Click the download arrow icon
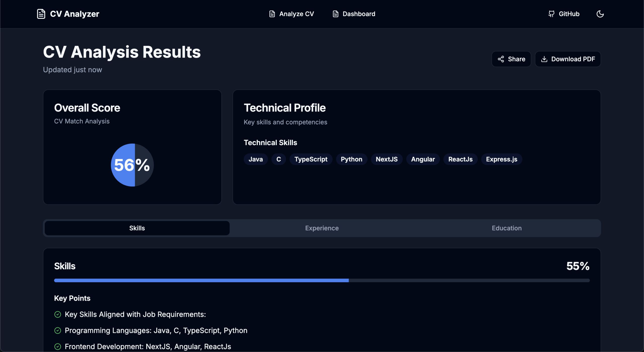644x352 pixels. 544,59
